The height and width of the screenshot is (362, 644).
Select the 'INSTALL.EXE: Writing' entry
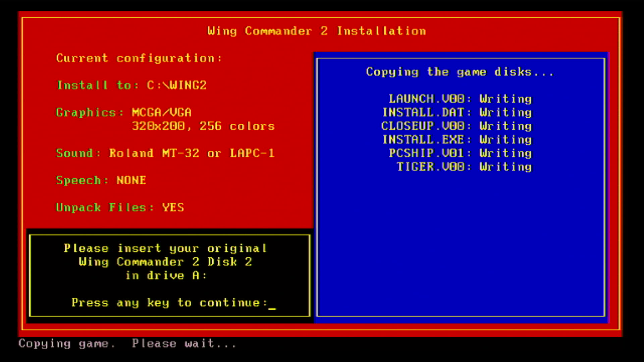[457, 140]
